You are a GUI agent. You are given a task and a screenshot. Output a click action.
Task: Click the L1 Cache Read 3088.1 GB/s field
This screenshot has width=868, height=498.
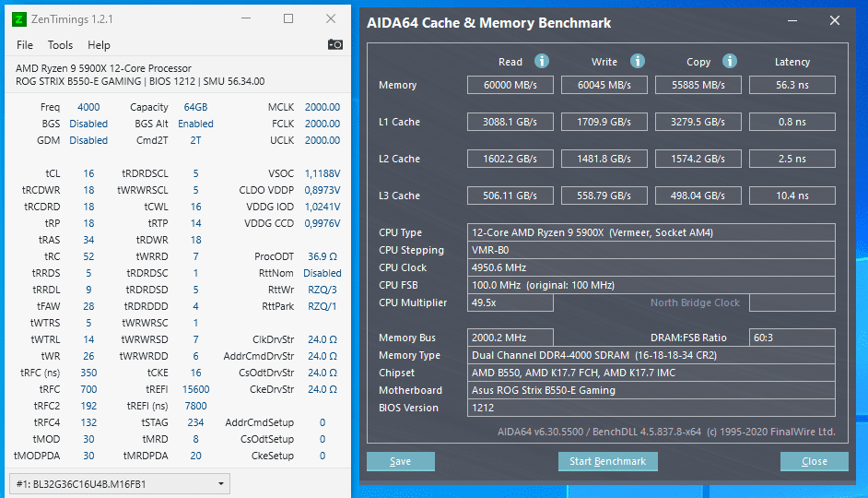[x=510, y=122]
